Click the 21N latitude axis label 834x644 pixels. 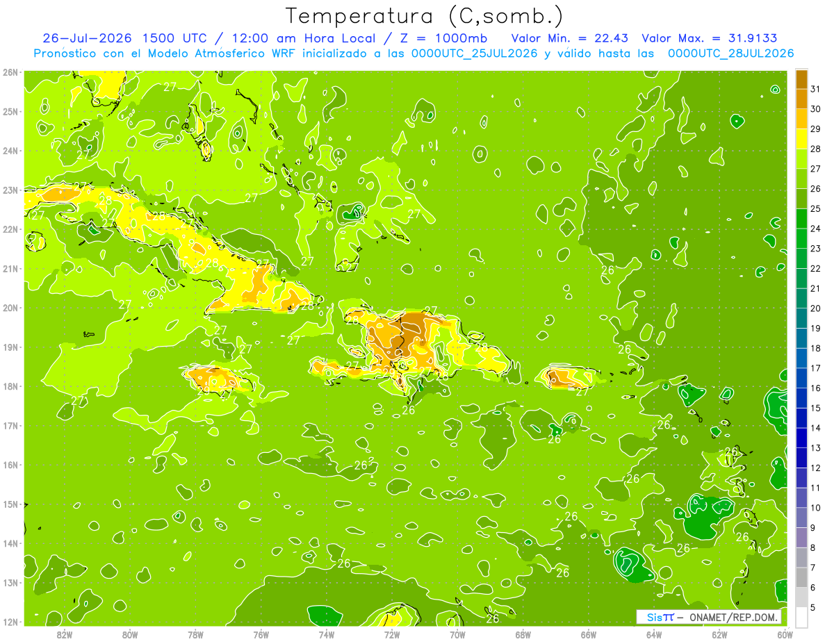coord(10,268)
